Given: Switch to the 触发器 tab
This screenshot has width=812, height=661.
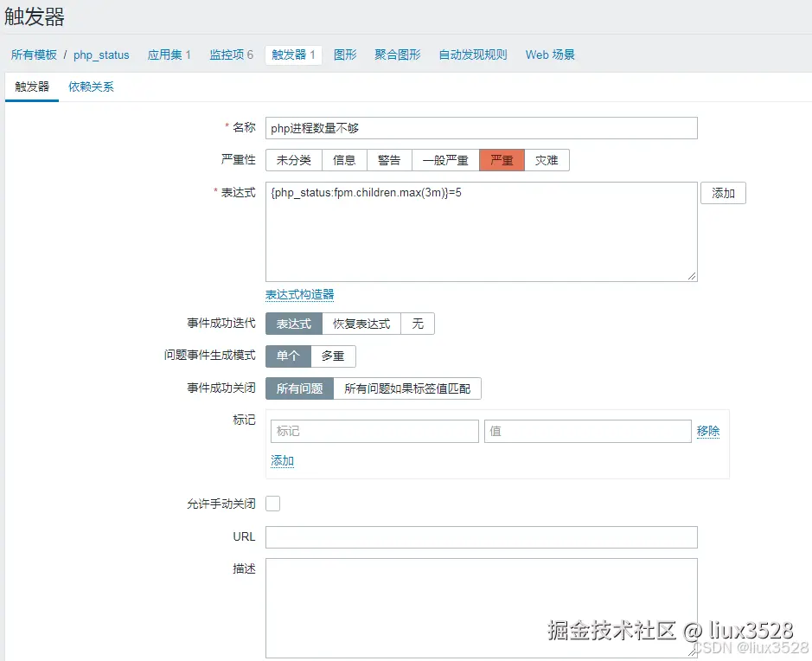Looking at the screenshot, I should 31,87.
